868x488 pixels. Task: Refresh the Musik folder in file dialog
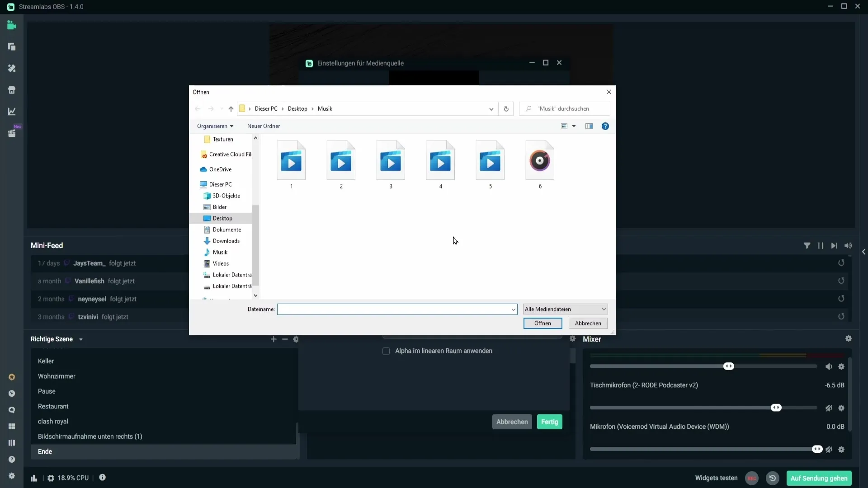click(506, 109)
